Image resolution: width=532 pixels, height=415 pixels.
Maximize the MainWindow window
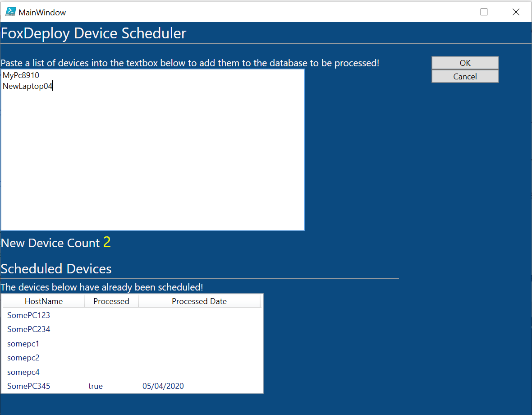484,12
